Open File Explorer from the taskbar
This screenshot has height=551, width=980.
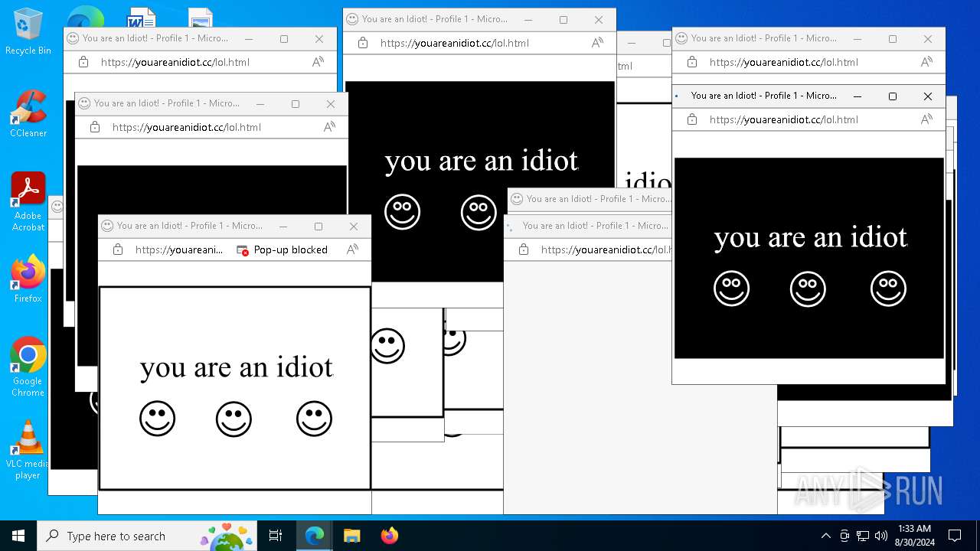(351, 536)
